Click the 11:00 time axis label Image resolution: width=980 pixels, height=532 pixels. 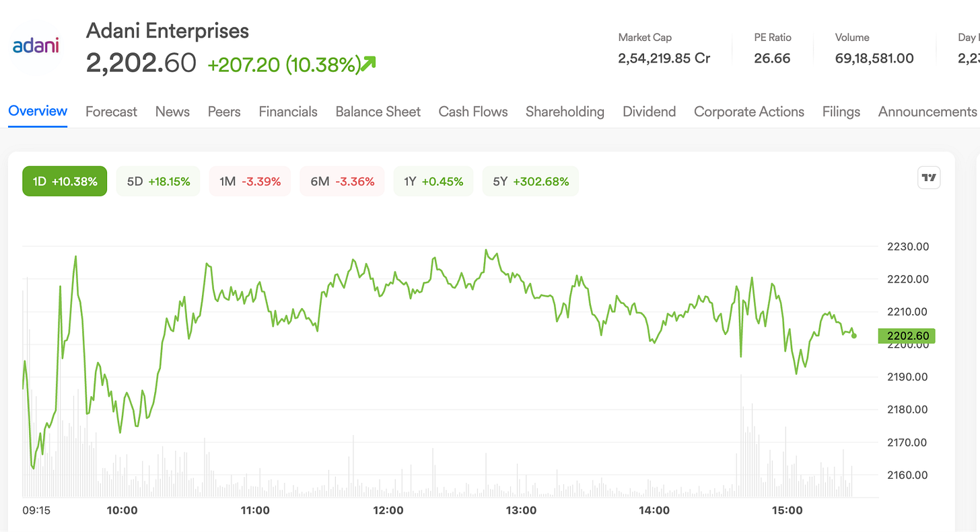click(x=255, y=510)
